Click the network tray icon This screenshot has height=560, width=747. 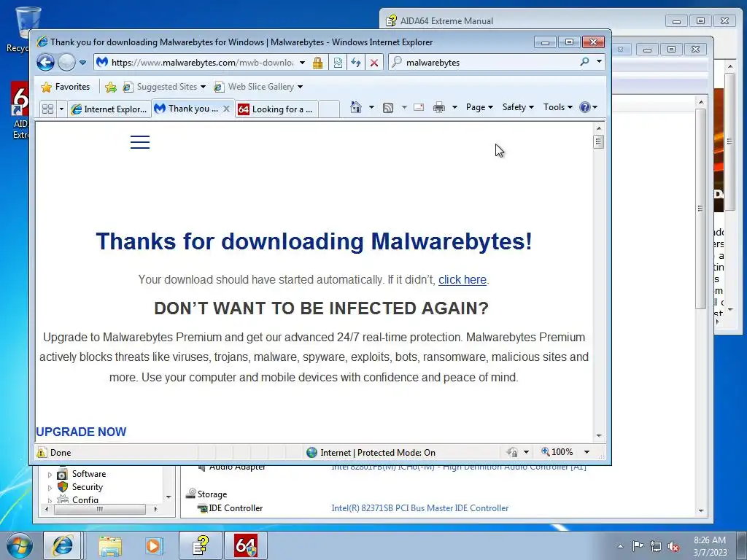tap(656, 546)
